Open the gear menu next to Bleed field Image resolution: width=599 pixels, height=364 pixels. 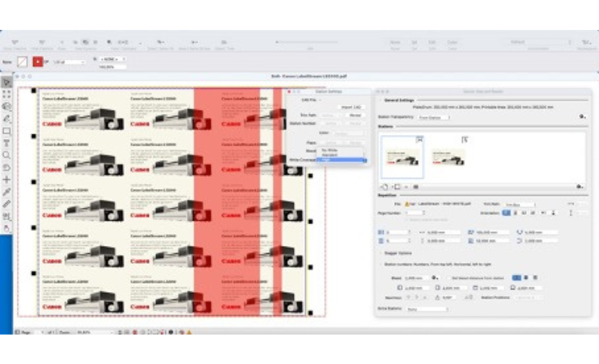(435, 277)
